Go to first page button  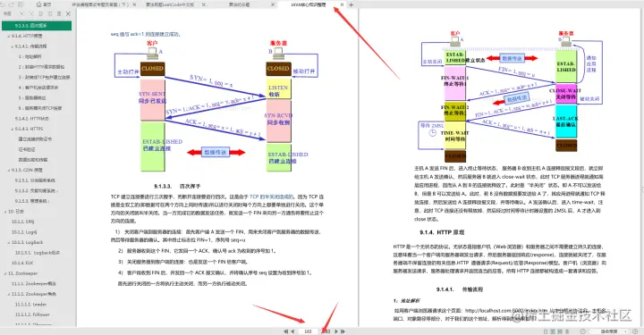point(285,331)
